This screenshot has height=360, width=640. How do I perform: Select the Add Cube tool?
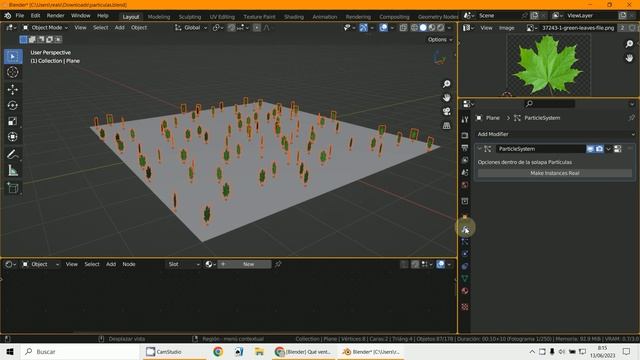(13, 188)
